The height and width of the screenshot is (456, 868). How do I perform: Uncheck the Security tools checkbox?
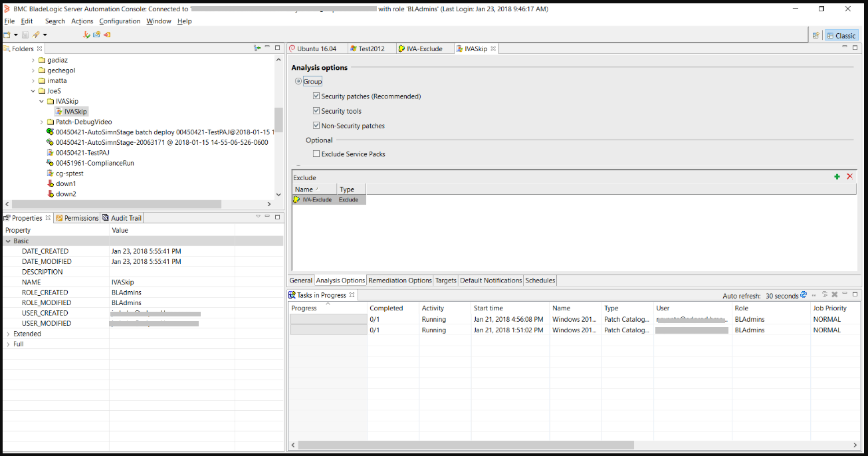coord(316,111)
